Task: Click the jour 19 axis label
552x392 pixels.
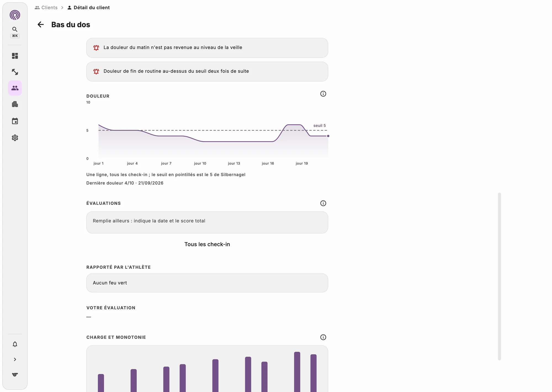Action: coord(302,163)
